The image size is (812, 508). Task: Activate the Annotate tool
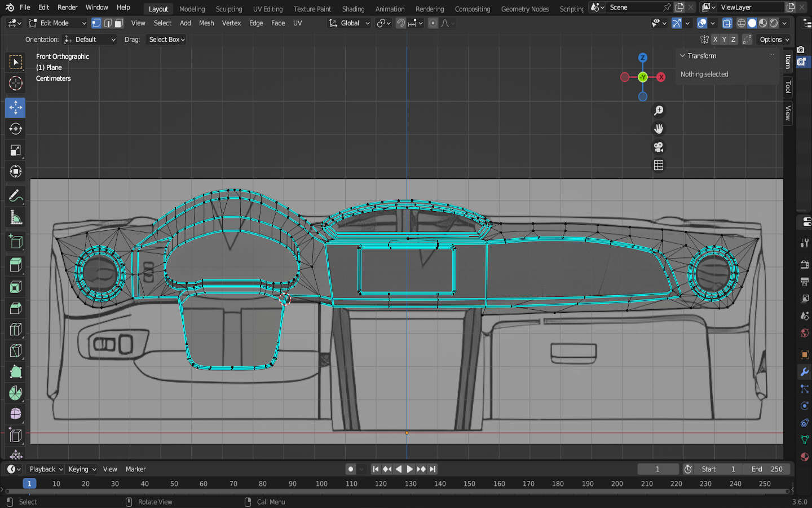15,196
